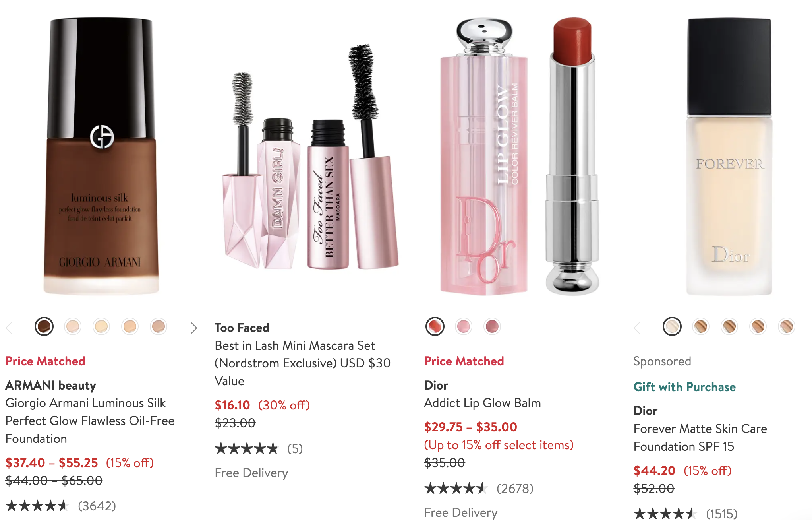Viewport: 812px width, 520px height.
Task: Show next Armani shades with right arrow
Action: [x=193, y=328]
